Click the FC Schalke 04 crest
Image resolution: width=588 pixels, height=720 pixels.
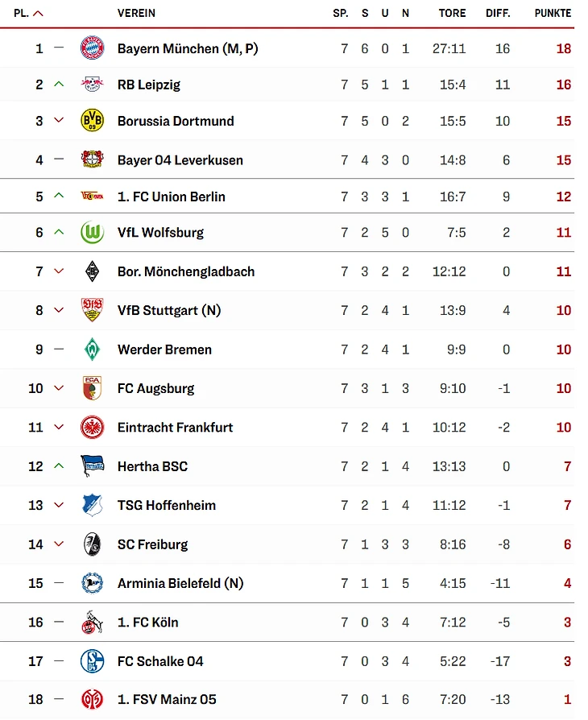(x=92, y=661)
